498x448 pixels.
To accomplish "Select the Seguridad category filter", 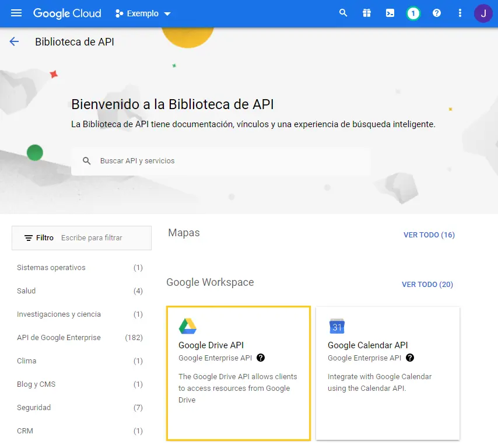I will tap(80, 407).
